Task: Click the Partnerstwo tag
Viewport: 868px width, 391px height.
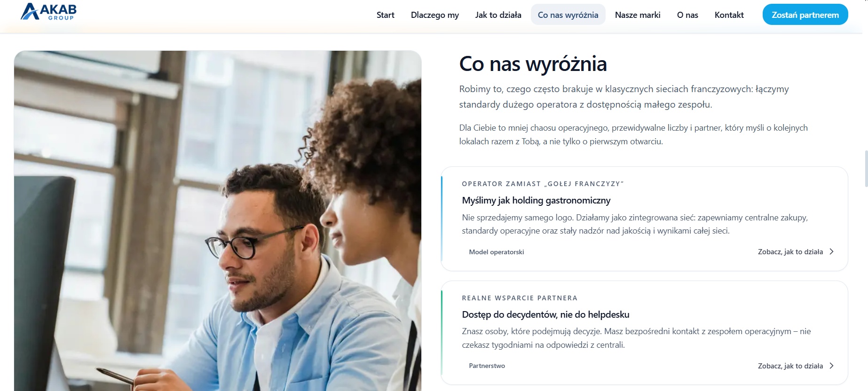Action: [487, 366]
